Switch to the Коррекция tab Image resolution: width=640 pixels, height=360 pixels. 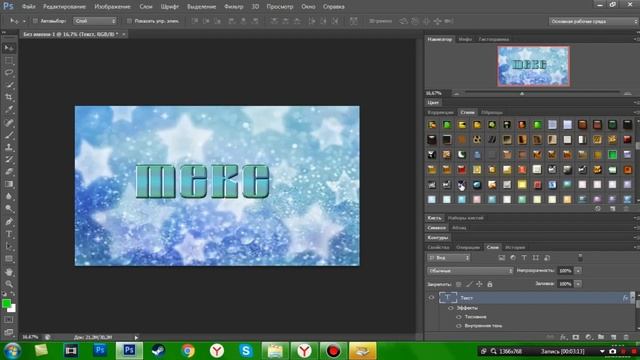[x=440, y=112]
